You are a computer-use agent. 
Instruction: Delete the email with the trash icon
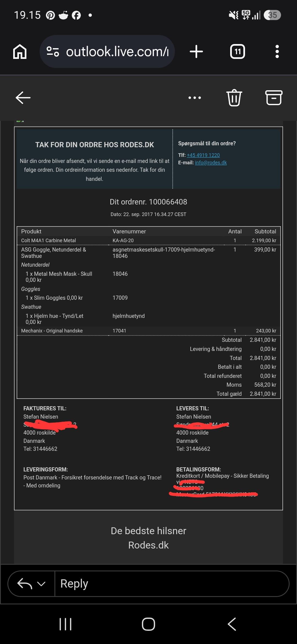[x=234, y=98]
